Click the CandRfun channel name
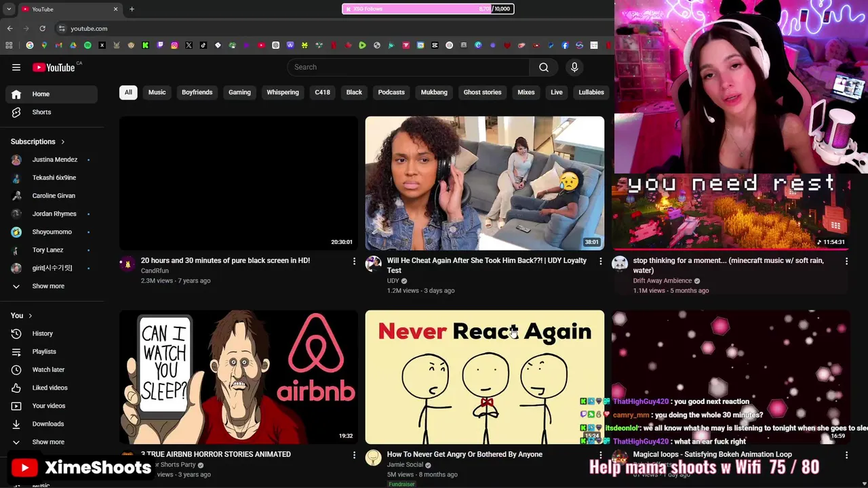The image size is (868, 488). (x=155, y=270)
